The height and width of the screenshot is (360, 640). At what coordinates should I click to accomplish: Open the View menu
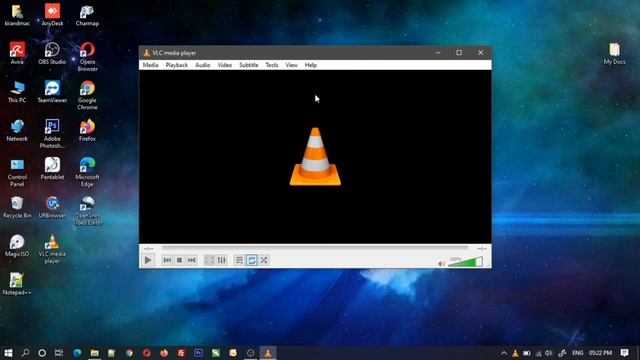(x=291, y=65)
